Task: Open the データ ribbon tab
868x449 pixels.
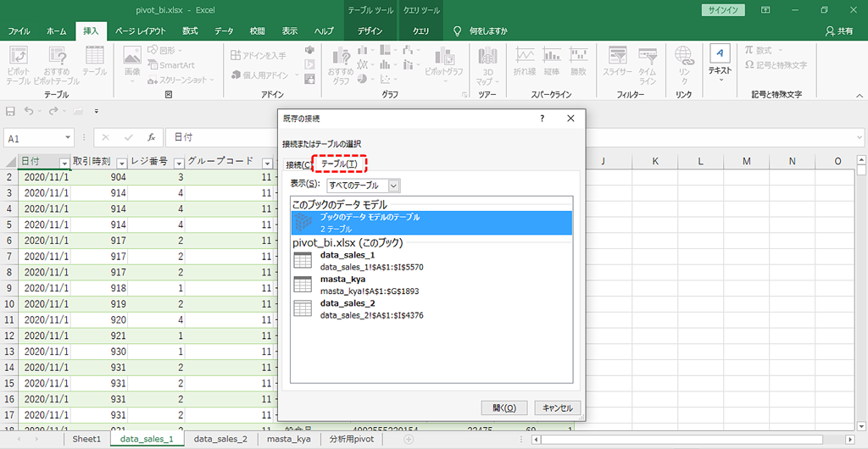Action: coord(224,31)
